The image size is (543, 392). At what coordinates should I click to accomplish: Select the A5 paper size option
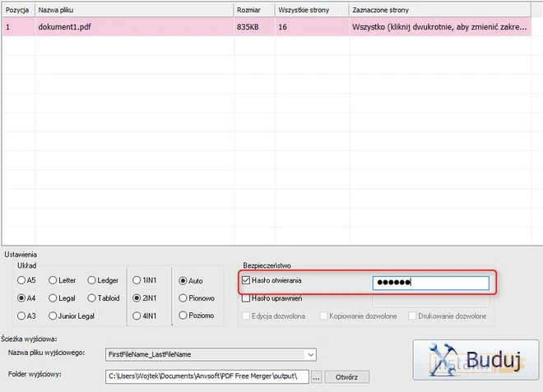pos(21,280)
